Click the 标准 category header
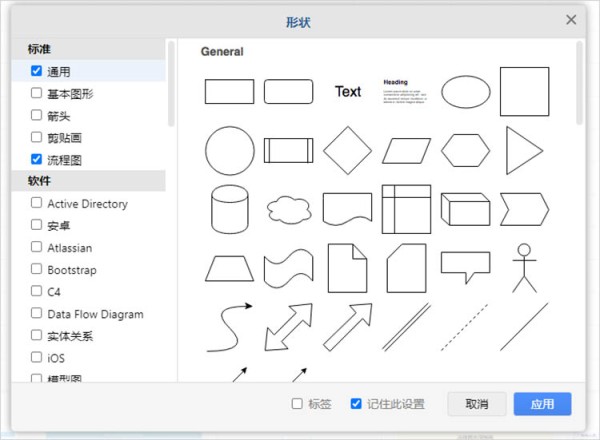 point(89,49)
